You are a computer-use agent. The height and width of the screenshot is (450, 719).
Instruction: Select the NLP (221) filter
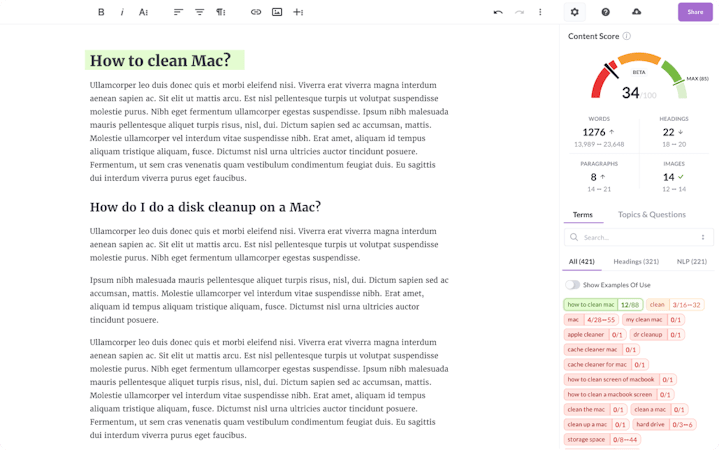click(691, 262)
